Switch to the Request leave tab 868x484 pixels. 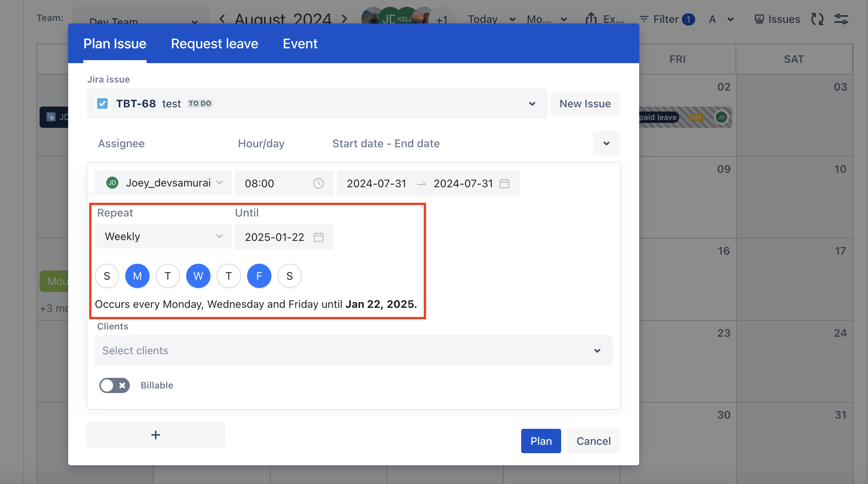pyautogui.click(x=214, y=44)
